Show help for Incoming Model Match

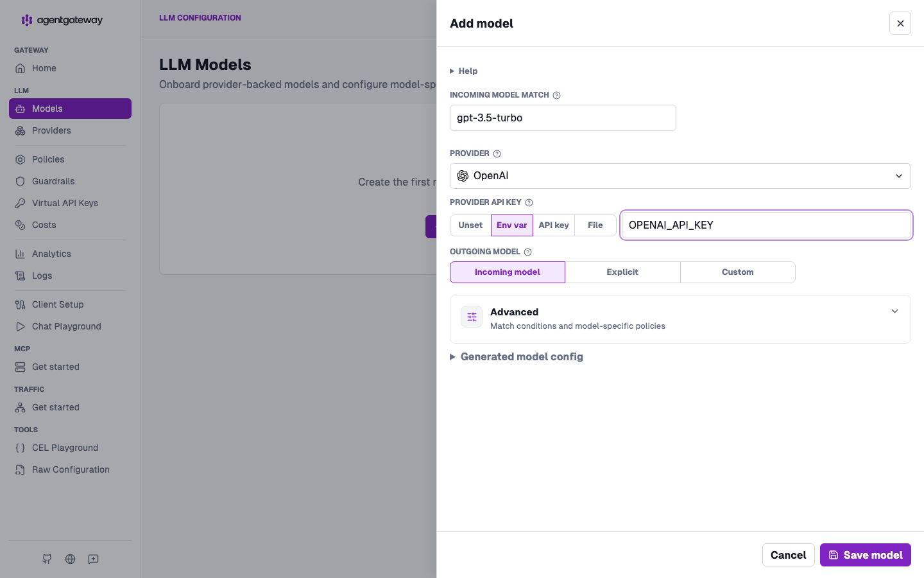tap(557, 95)
